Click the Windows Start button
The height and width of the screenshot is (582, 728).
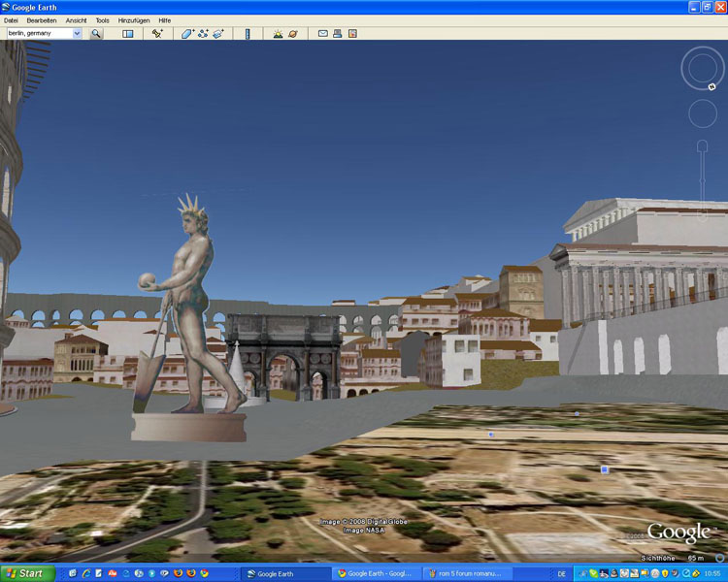tap(26, 573)
